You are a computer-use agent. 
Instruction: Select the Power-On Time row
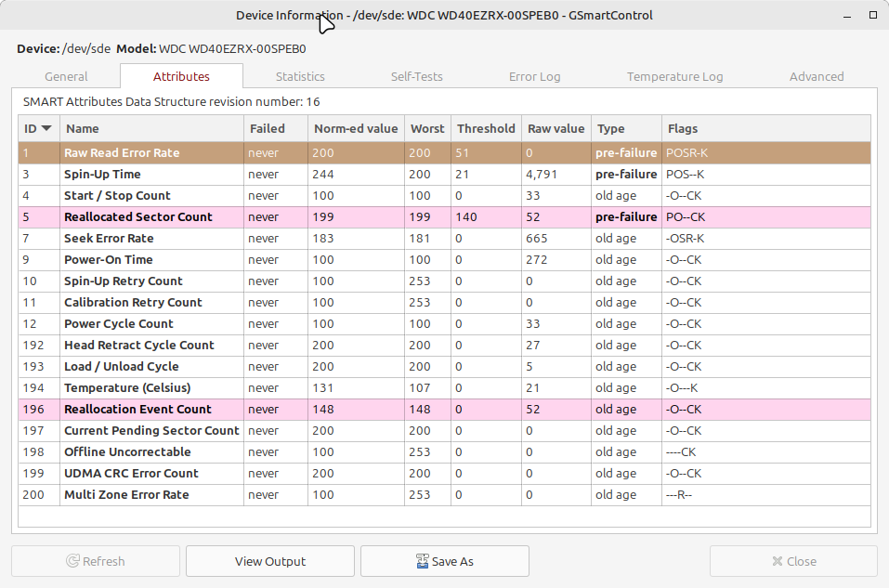click(x=444, y=260)
